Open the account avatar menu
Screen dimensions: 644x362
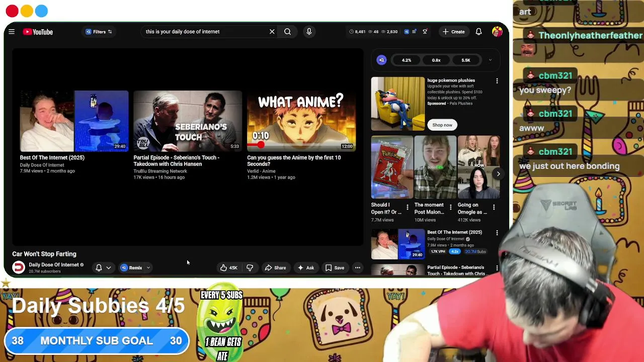[497, 32]
